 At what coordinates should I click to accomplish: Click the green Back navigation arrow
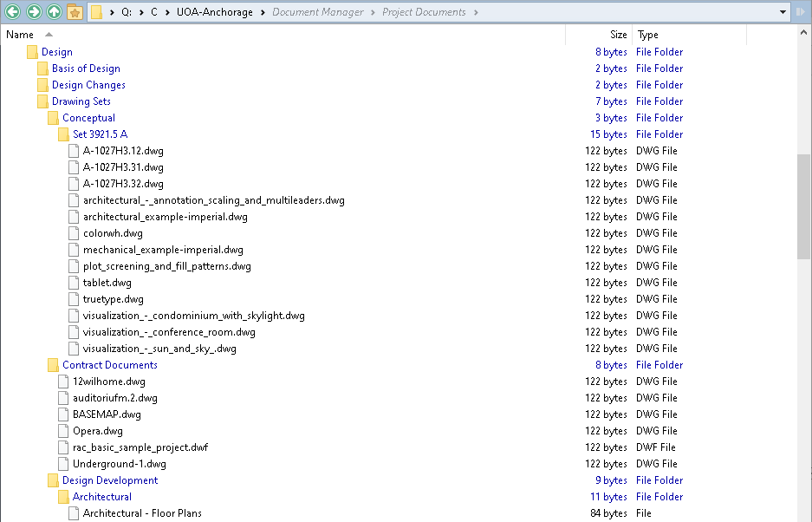[x=12, y=12]
